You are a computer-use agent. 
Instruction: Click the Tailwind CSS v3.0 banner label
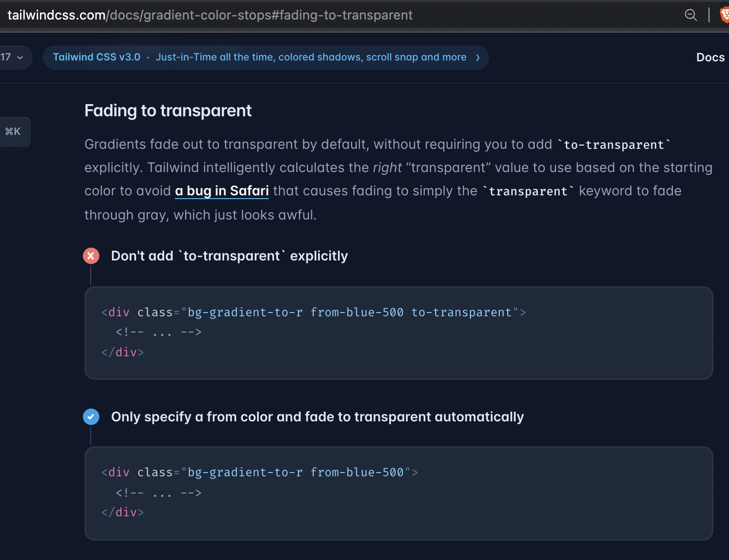tap(96, 57)
